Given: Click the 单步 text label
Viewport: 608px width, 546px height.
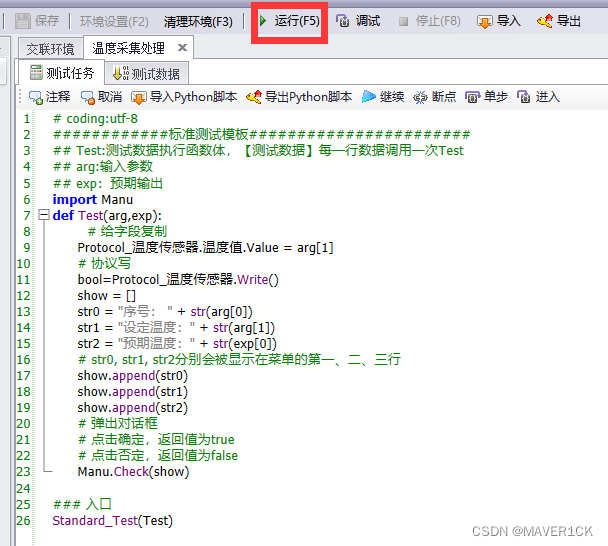Looking at the screenshot, I should 496,97.
